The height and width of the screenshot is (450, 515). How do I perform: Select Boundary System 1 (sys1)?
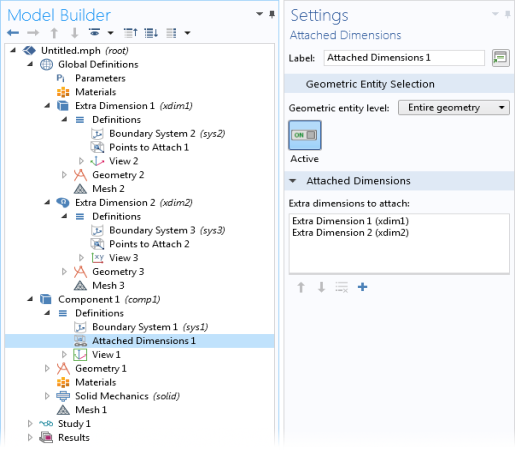click(x=150, y=327)
